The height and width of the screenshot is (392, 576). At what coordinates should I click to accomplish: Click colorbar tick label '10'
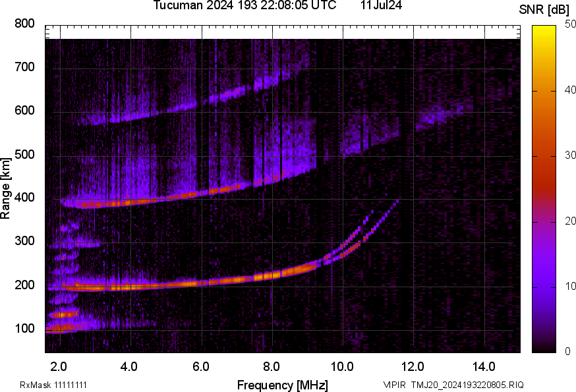(571, 286)
